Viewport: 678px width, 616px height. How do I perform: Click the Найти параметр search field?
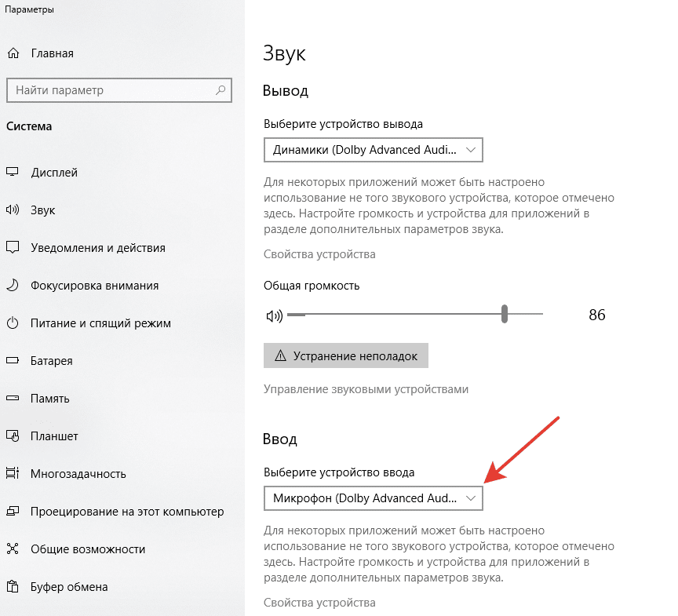coord(110,90)
